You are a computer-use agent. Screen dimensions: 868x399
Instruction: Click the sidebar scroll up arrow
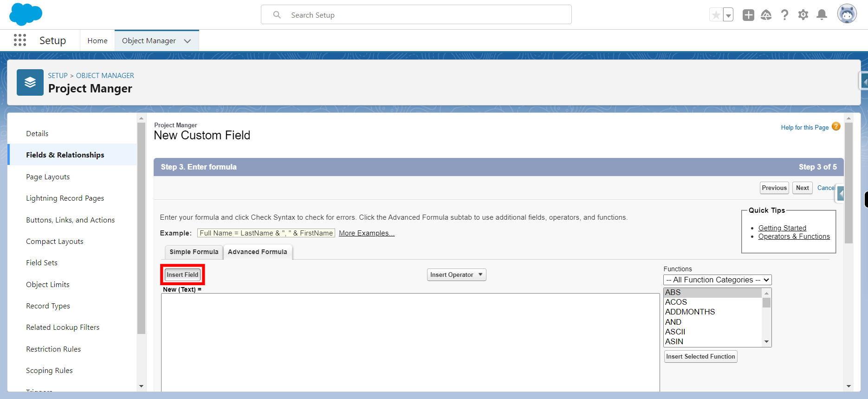pos(141,118)
